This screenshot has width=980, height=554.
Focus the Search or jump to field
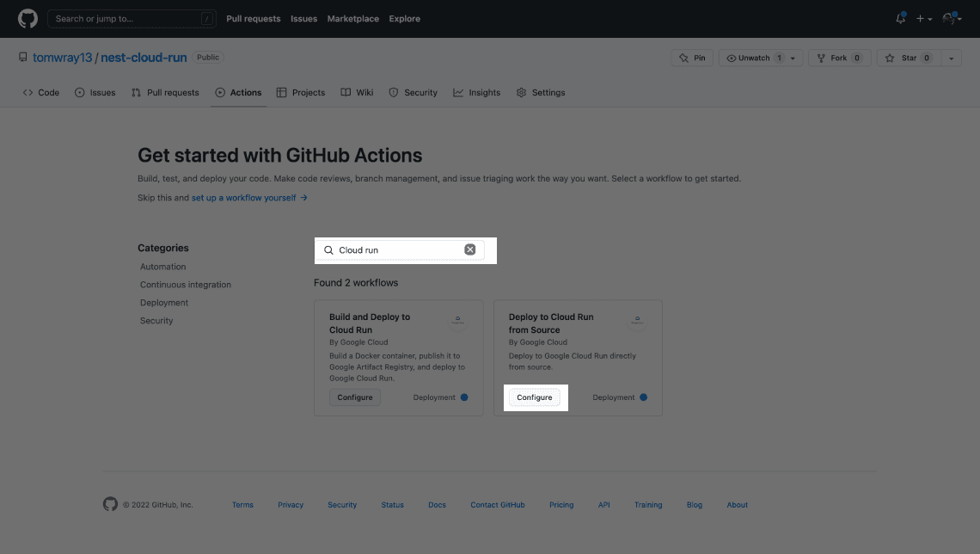tap(132, 19)
